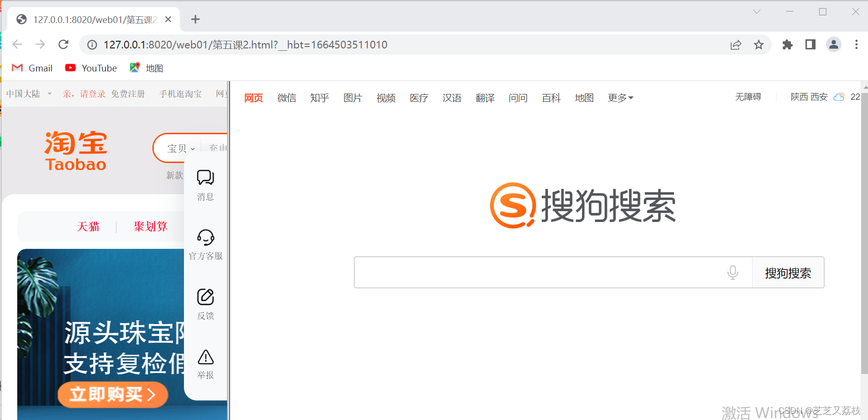Click the browser address bar URL

click(x=245, y=45)
